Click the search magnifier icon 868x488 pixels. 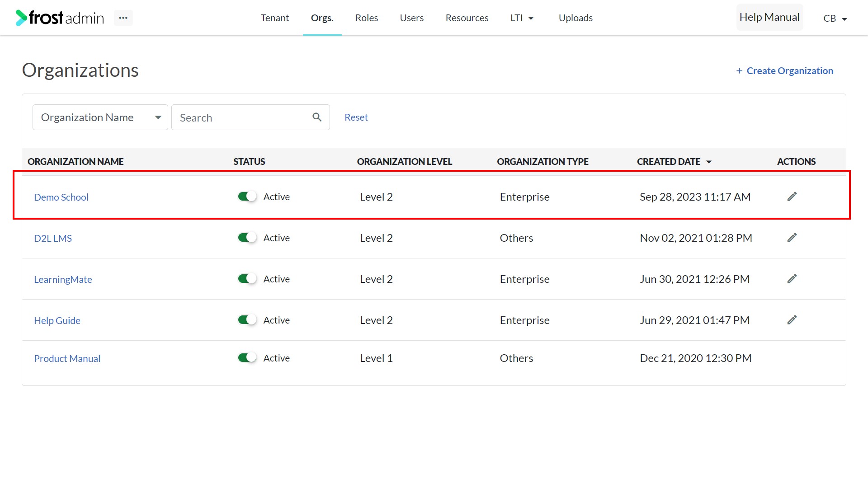[x=317, y=117]
